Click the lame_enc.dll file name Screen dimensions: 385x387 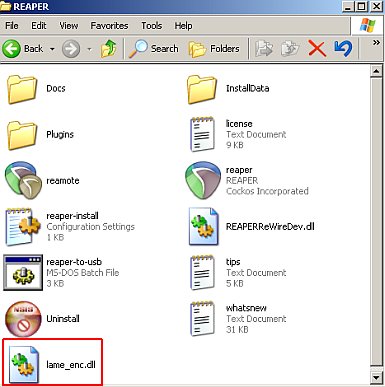(71, 365)
